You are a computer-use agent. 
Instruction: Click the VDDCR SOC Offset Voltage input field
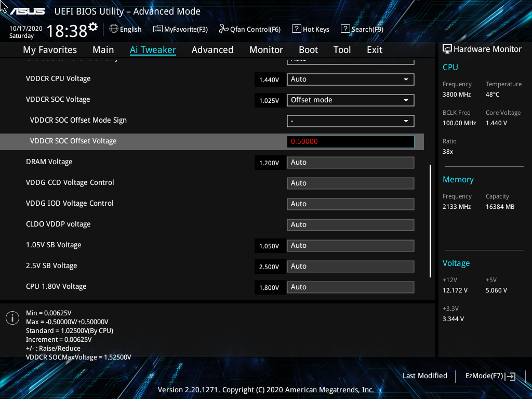tap(351, 142)
